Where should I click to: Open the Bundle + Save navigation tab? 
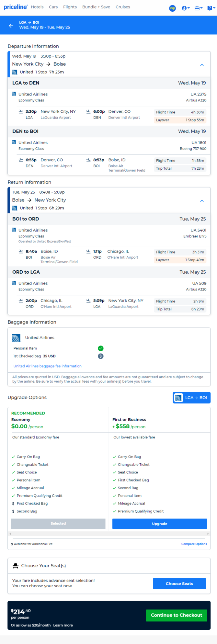click(x=96, y=7)
